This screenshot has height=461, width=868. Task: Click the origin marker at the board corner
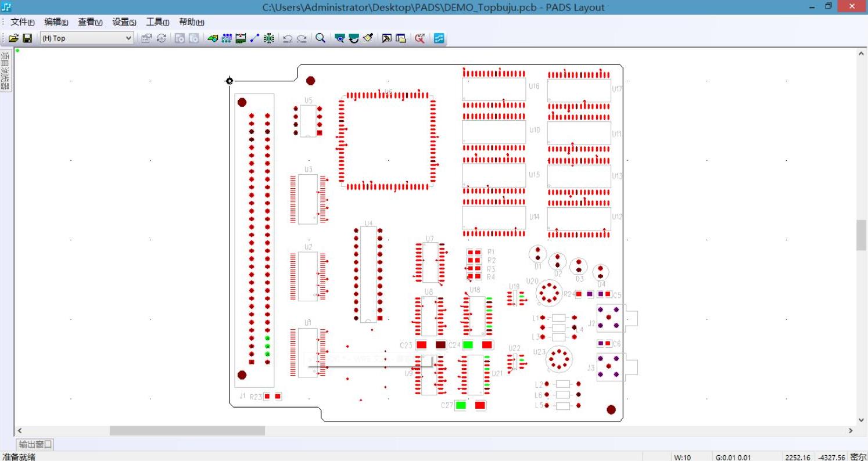coord(229,81)
